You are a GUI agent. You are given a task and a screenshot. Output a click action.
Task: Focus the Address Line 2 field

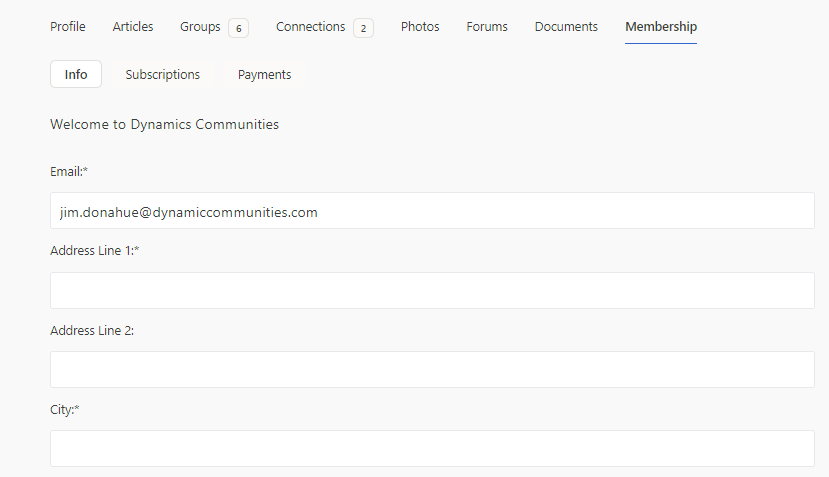[x=432, y=370]
